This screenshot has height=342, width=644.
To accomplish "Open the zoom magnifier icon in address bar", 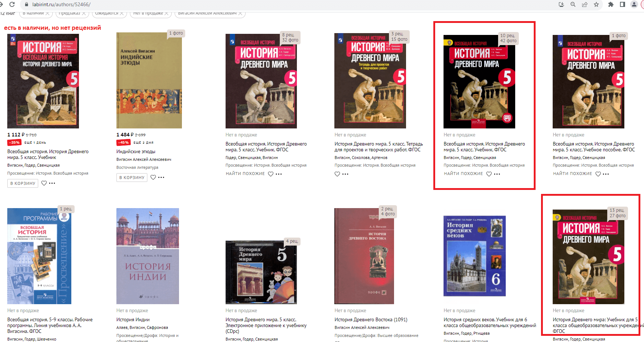I will click(573, 4).
